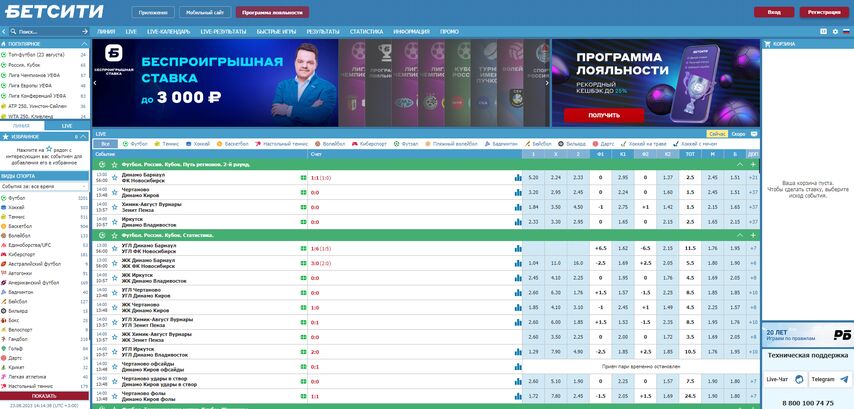This screenshot has width=854, height=409.
Task: Expand extra markets for Химик-Август Вурнары – Зенит Пенза
Action: (x=753, y=207)
